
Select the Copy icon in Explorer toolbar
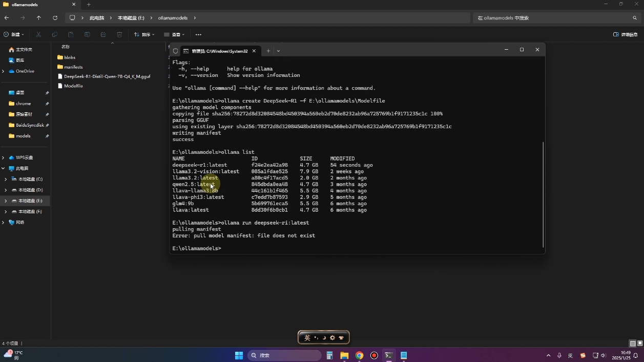[55, 34]
